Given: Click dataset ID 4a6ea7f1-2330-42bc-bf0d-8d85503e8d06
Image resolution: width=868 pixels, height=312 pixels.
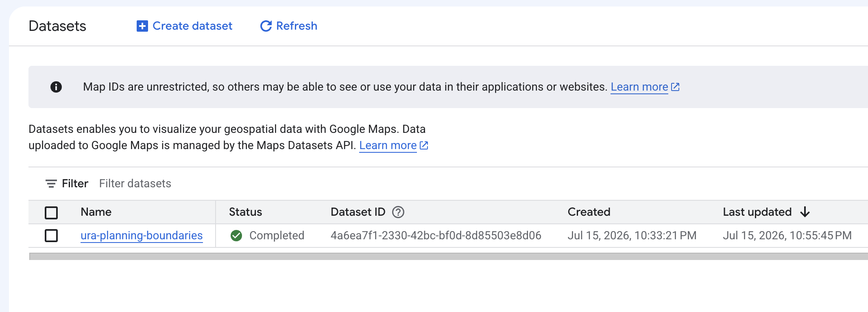Looking at the screenshot, I should tap(436, 236).
